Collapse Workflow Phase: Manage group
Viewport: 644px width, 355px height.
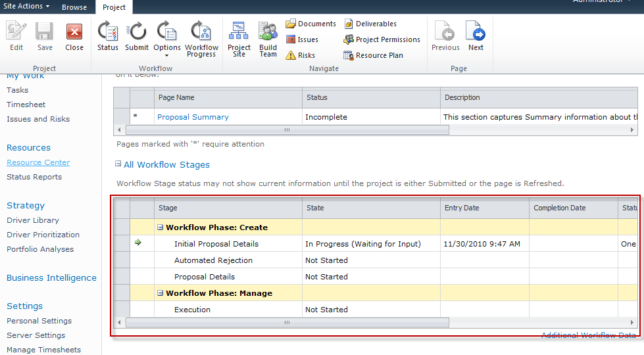161,293
